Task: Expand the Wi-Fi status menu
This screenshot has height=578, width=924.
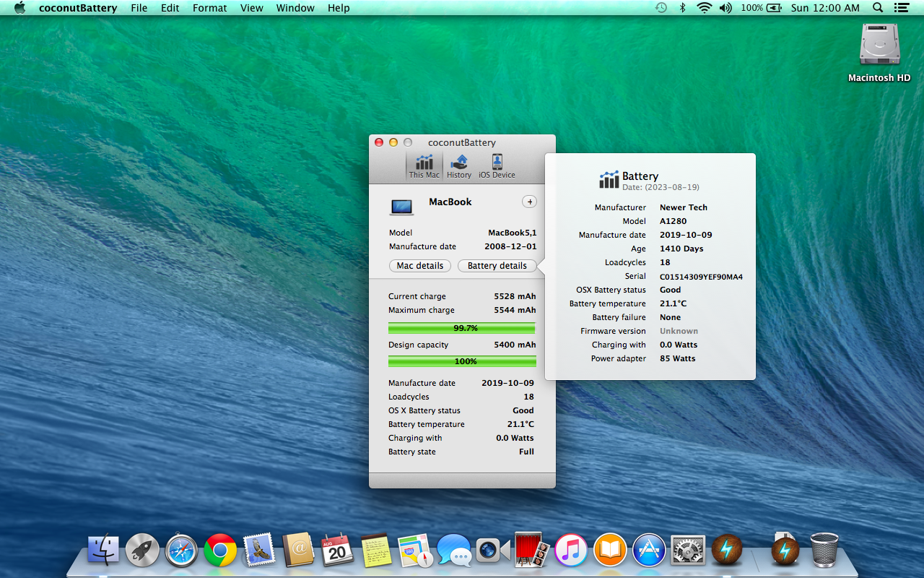Action: point(704,8)
